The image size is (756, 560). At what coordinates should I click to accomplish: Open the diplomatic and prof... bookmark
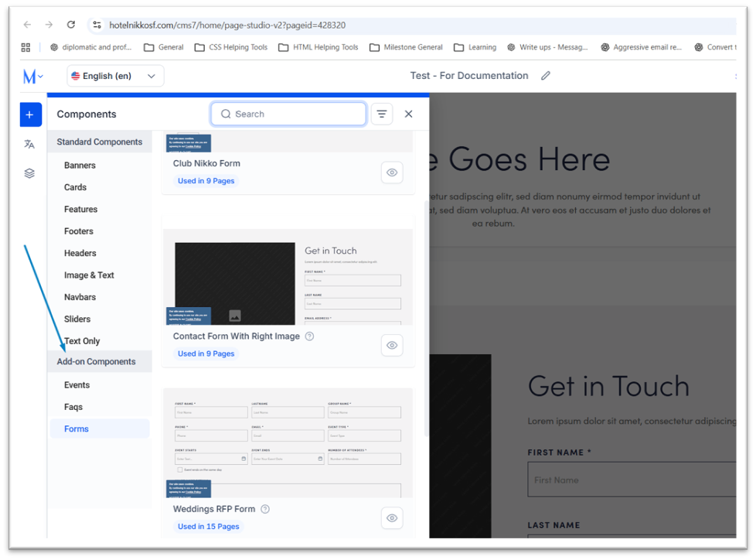pyautogui.click(x=90, y=47)
